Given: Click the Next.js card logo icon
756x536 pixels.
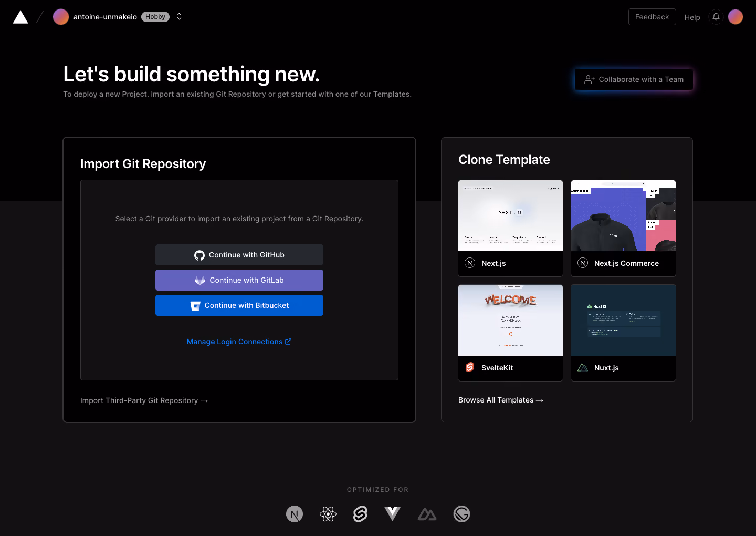Looking at the screenshot, I should (470, 263).
